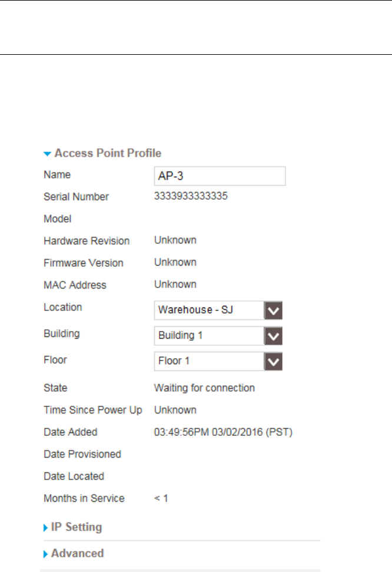Click the Building dropdown arrow button
Screen dimensions: 392x572
(273, 336)
